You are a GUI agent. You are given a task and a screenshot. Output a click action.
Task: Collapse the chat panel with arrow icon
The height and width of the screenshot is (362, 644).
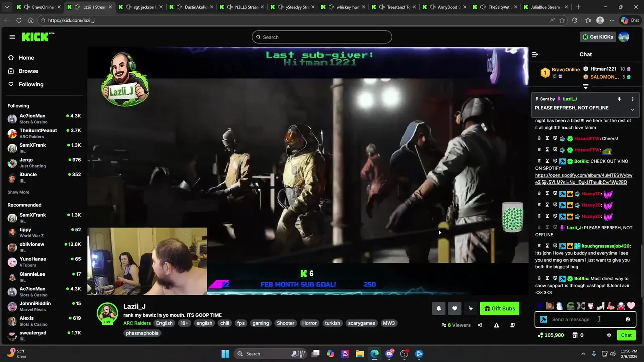535,54
